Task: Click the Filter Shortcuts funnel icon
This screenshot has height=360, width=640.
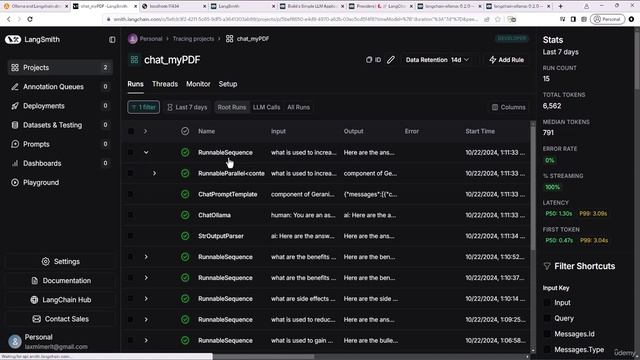Action: pyautogui.click(x=547, y=266)
